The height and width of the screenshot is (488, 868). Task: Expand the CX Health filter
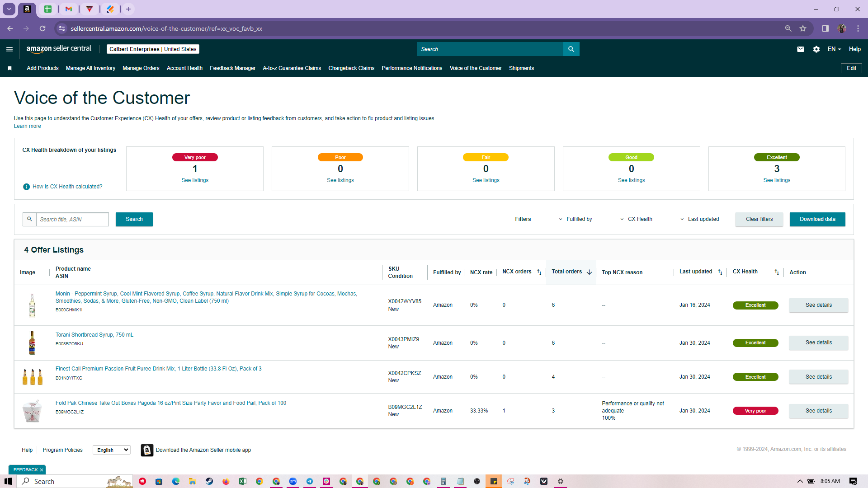click(x=636, y=219)
